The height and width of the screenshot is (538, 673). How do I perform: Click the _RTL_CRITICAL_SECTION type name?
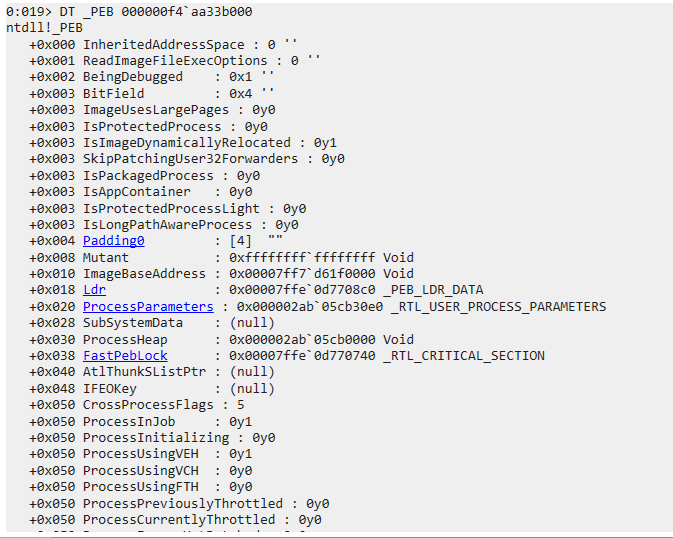(464, 356)
